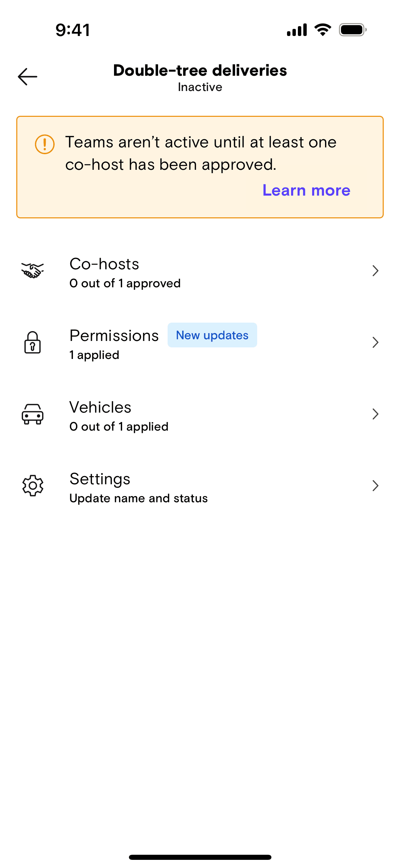Expand Co-hosts using its chevron
Screen dimensions: 400x868
[375, 271]
